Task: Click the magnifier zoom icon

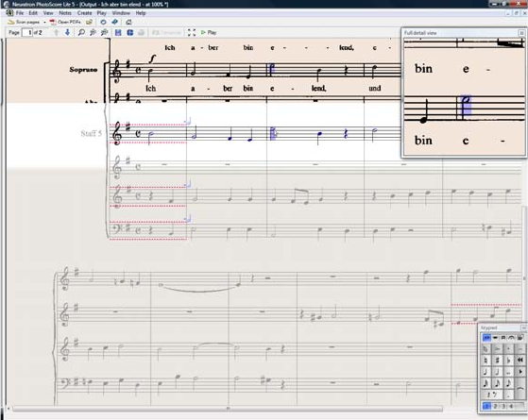Action: tap(81, 33)
